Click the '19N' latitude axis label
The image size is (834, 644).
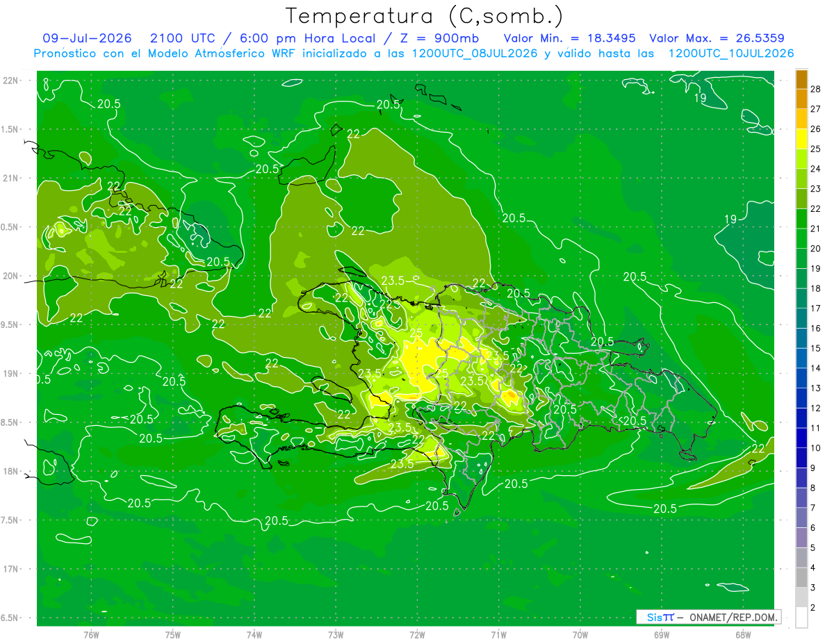[x=12, y=374]
